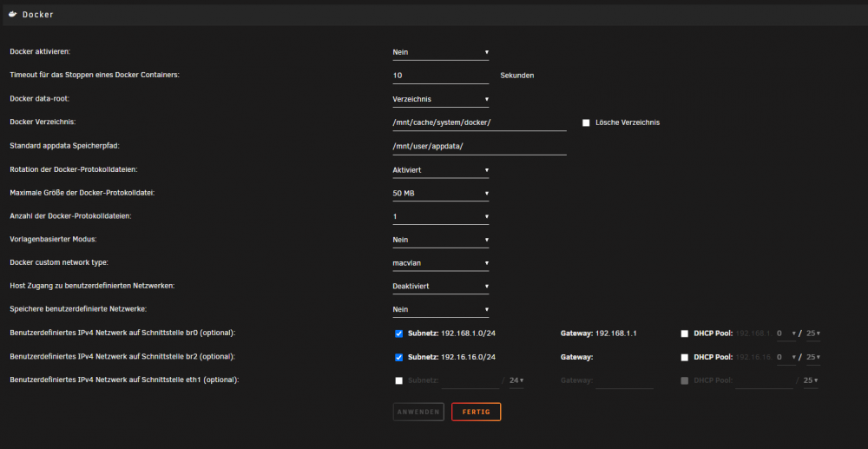The width and height of the screenshot is (868, 449).
Task: Uncheck the br2 Subnetz checkbox
Action: (x=398, y=358)
